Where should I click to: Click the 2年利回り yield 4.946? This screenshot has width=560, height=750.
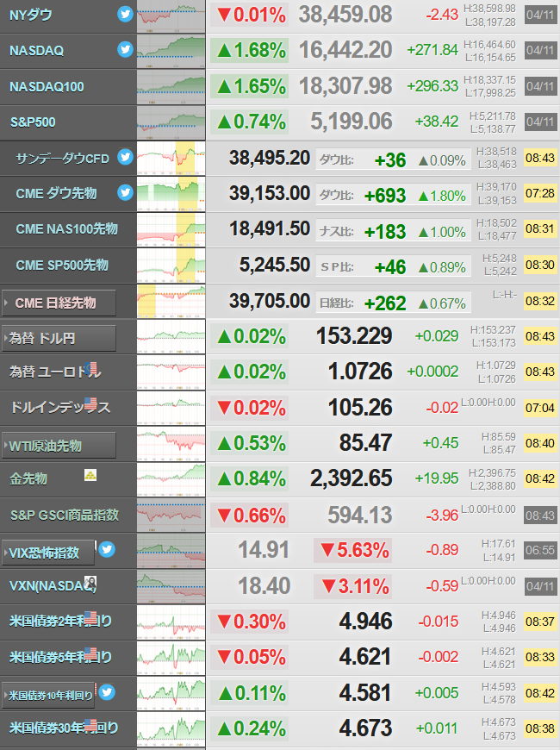pos(366,622)
